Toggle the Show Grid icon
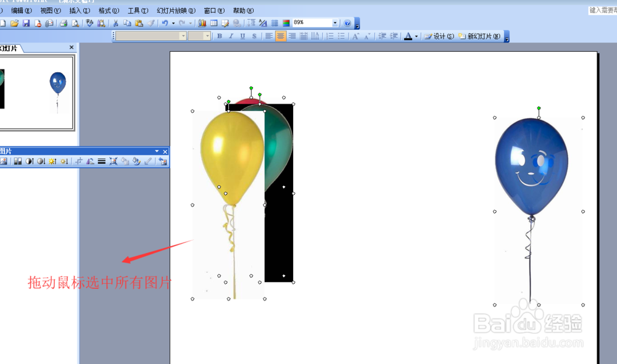 (275, 23)
